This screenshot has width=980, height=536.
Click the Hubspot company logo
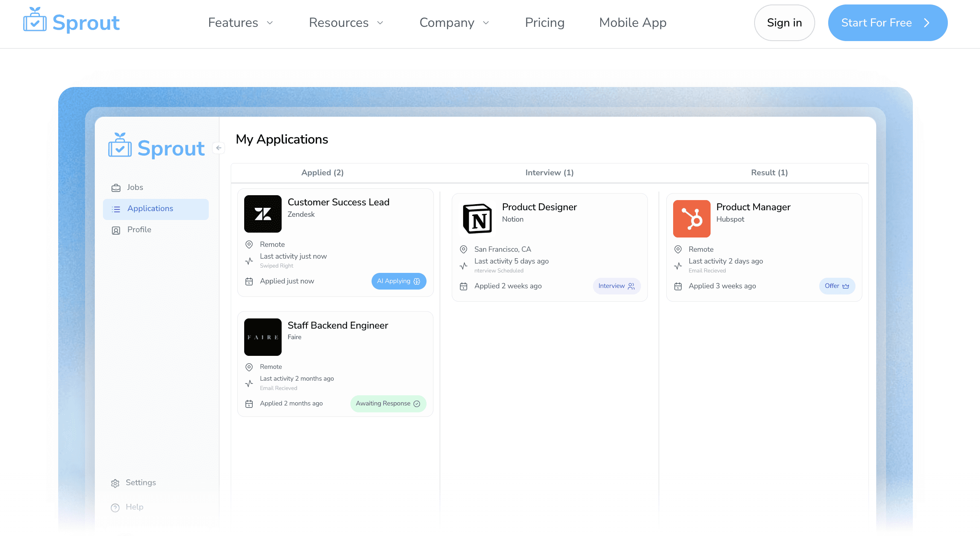click(691, 219)
